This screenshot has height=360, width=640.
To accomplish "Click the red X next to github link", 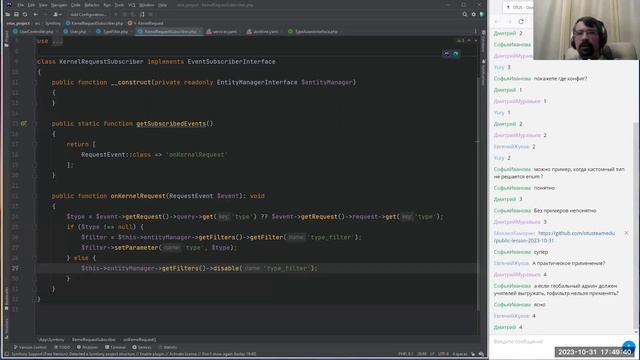I will tap(626, 233).
